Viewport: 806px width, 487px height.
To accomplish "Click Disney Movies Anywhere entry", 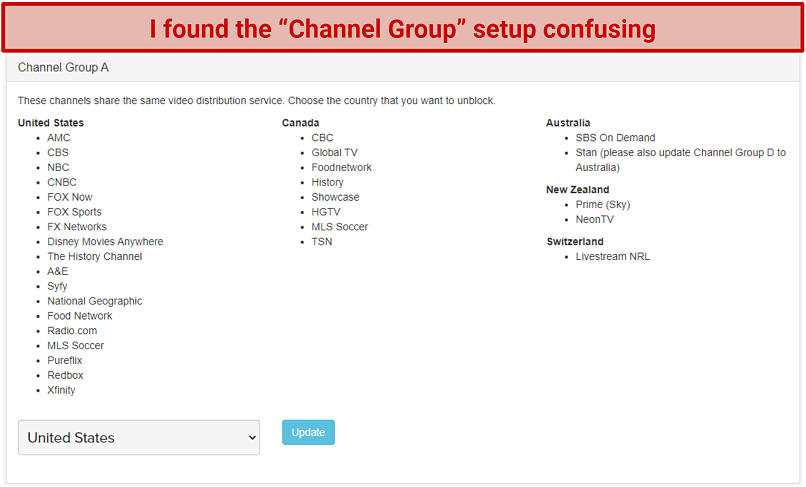I will (x=105, y=242).
